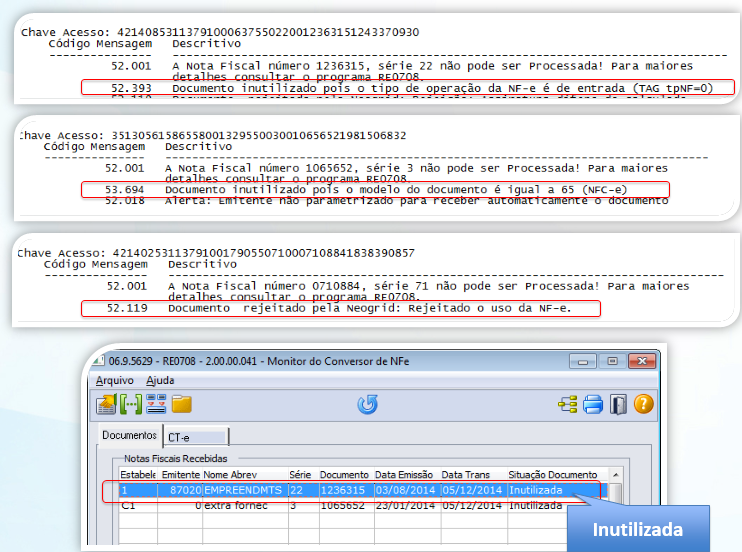Print using the blue printer icon
Image resolution: width=742 pixels, height=552 pixels.
point(593,405)
